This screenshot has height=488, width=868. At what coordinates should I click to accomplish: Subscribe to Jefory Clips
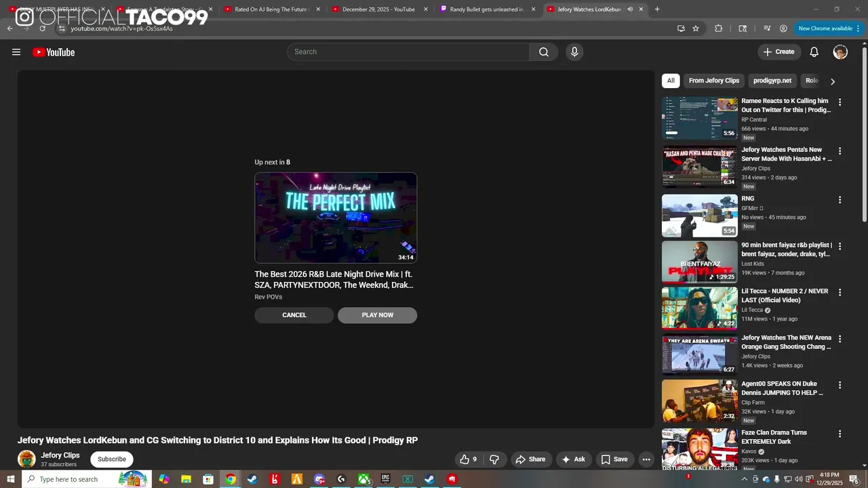pos(112,459)
